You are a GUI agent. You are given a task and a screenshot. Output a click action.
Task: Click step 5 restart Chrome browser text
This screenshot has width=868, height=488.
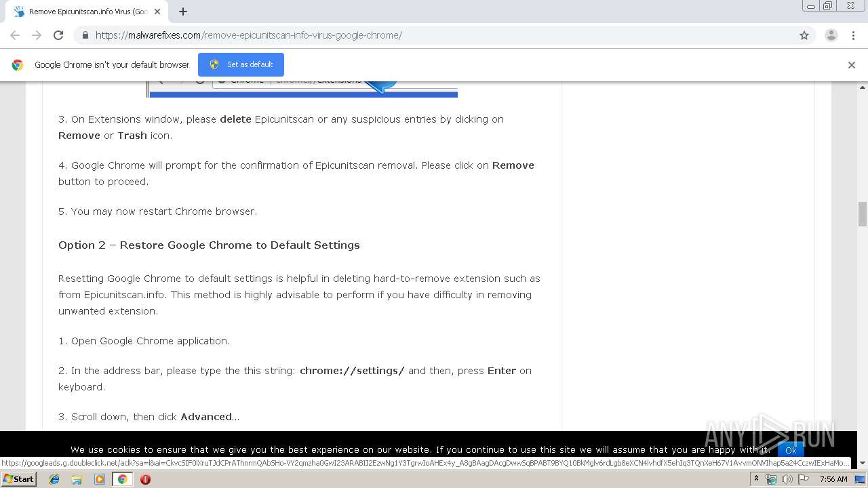[157, 211]
